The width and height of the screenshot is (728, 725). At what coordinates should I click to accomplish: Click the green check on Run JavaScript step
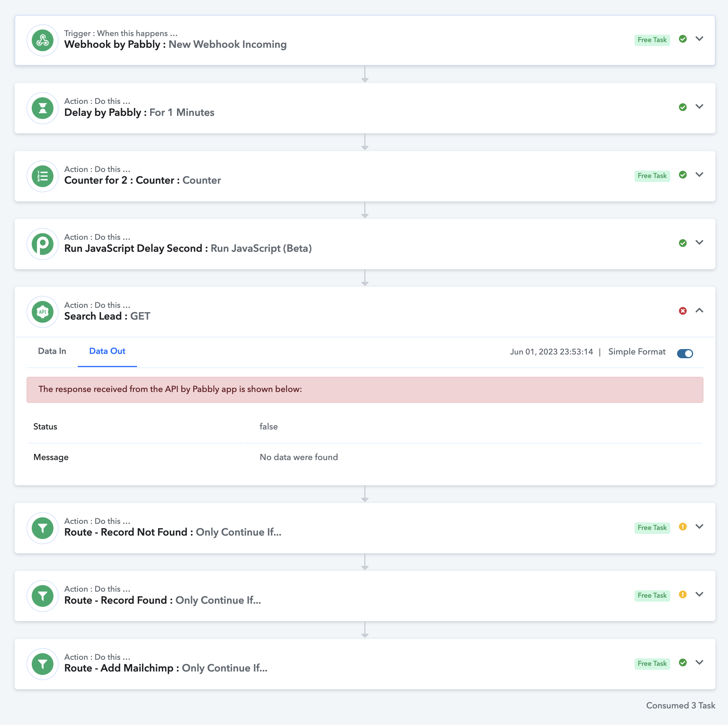pos(683,243)
